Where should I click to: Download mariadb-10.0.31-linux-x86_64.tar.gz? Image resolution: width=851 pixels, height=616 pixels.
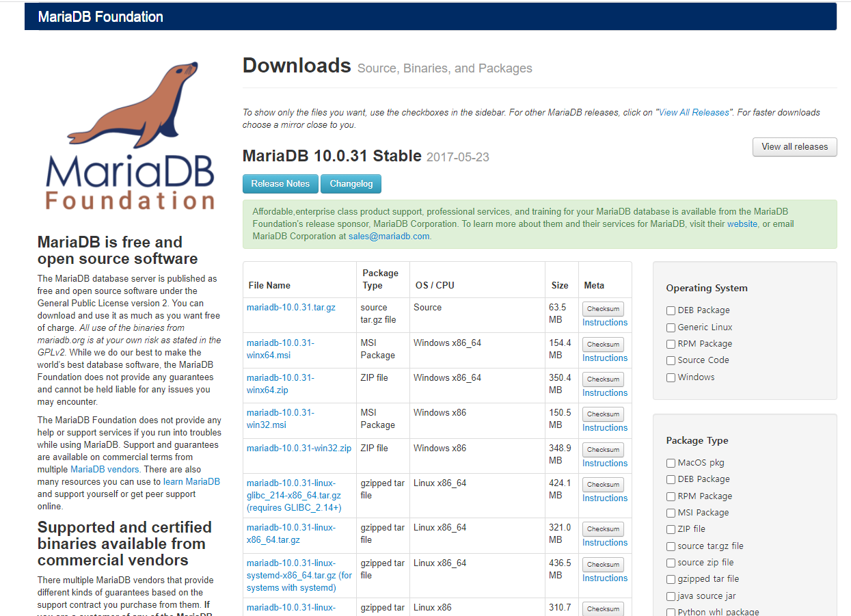pos(291,533)
